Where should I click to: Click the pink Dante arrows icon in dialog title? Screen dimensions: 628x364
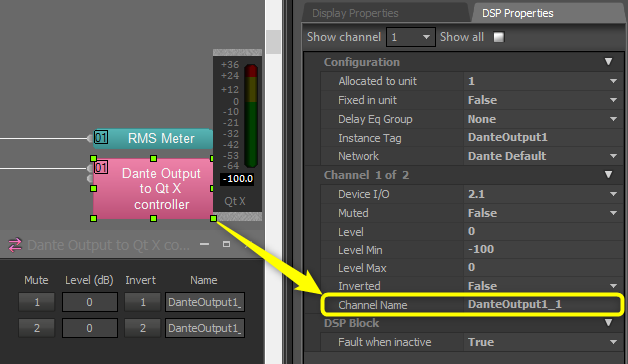(15, 245)
